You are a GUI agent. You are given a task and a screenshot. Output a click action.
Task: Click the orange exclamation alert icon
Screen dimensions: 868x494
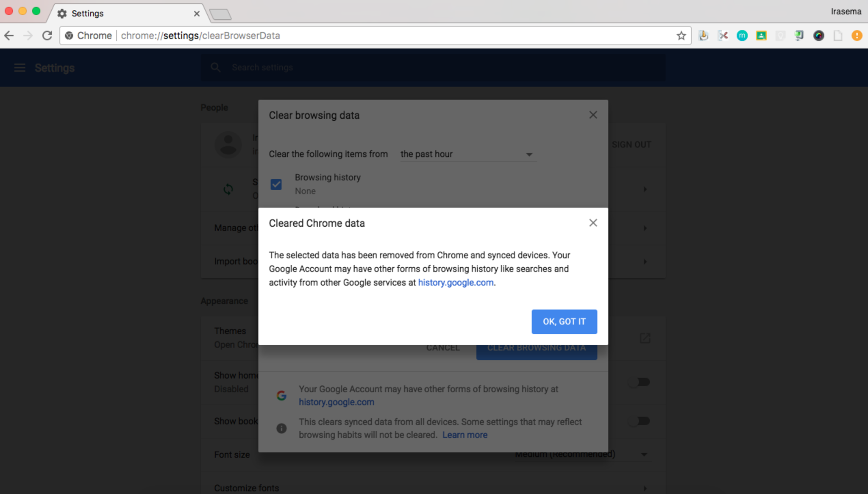(857, 36)
